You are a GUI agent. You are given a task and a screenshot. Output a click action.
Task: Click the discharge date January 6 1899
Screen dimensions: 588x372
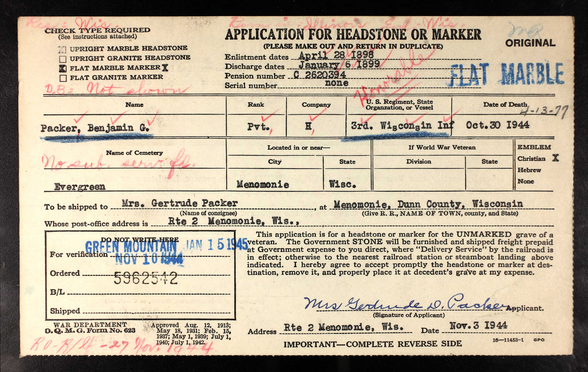[339, 65]
